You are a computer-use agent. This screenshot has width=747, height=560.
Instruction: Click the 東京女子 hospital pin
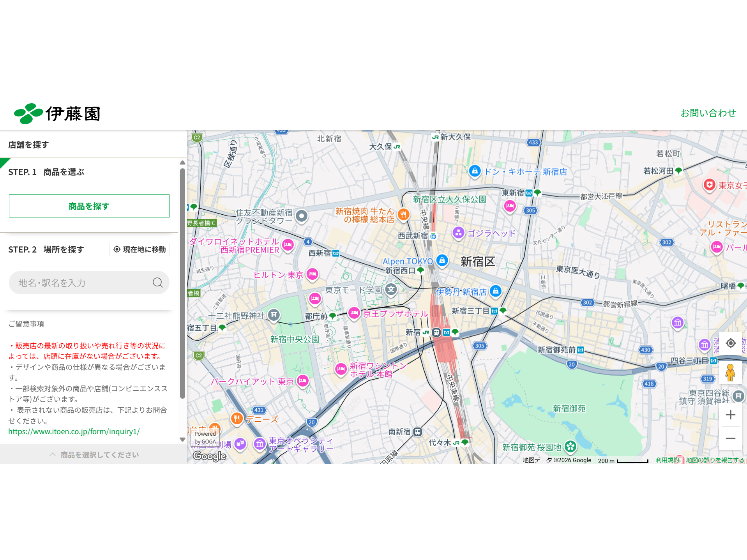(x=709, y=185)
